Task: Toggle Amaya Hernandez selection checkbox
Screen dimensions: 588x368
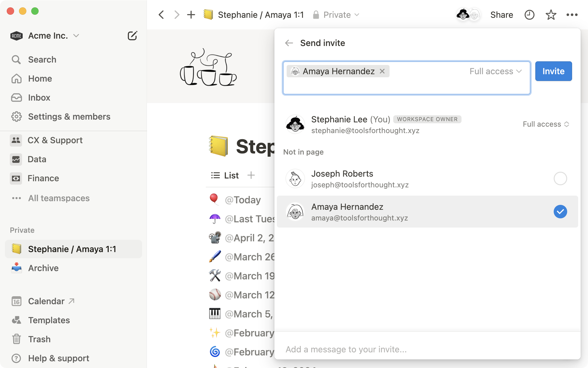Action: (x=560, y=212)
